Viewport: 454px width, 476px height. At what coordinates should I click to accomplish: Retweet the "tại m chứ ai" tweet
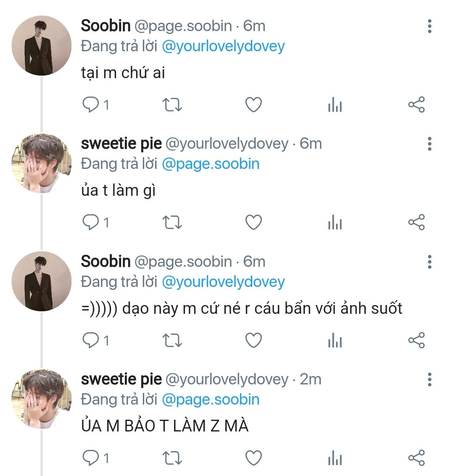(172, 104)
